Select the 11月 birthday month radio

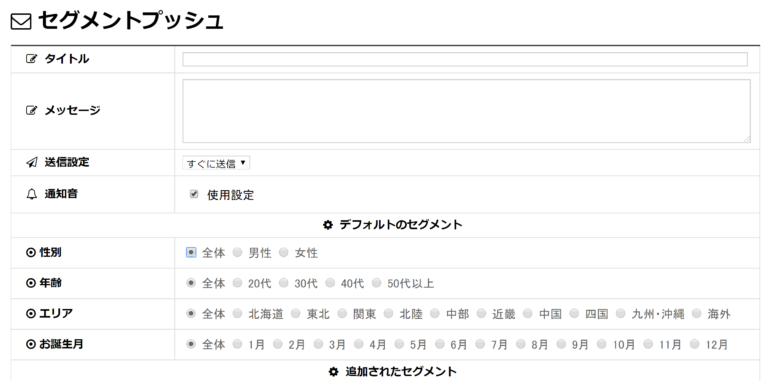pyautogui.click(x=648, y=344)
